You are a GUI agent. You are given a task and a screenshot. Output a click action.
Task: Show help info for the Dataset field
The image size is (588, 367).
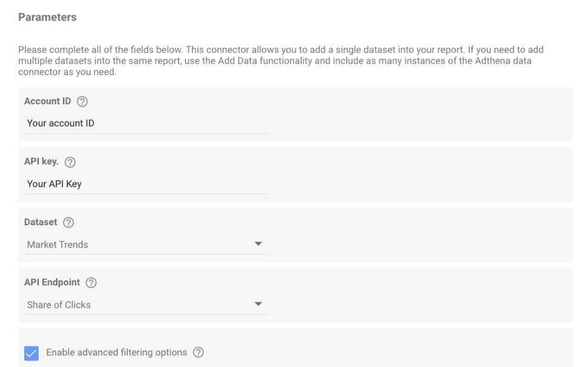coord(68,222)
